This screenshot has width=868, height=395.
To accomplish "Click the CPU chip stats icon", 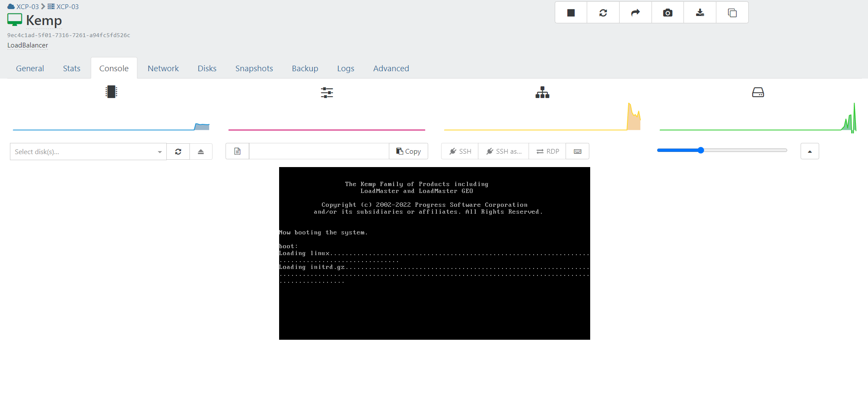I will (x=111, y=92).
